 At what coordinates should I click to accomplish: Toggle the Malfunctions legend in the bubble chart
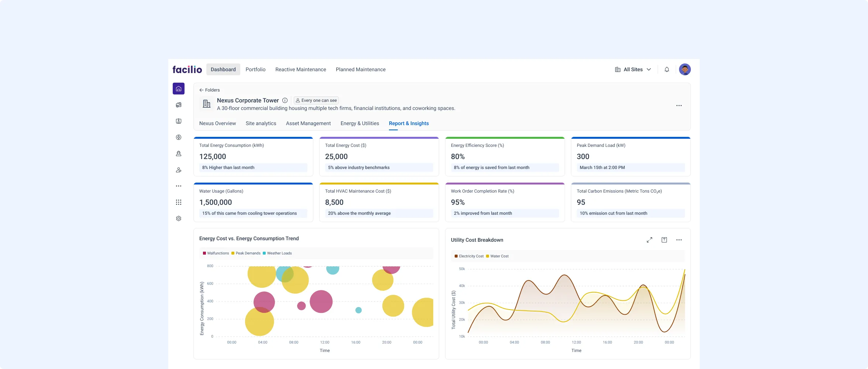click(216, 253)
